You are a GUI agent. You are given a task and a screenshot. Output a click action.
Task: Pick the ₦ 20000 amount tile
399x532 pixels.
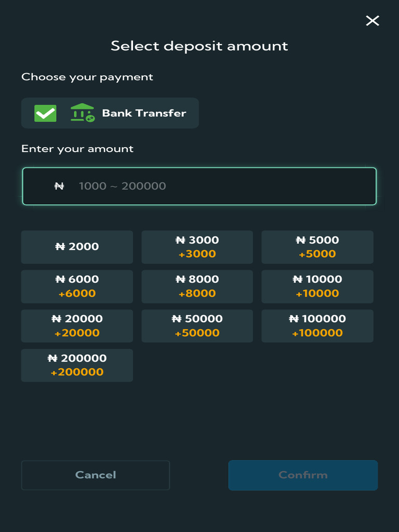(x=77, y=326)
